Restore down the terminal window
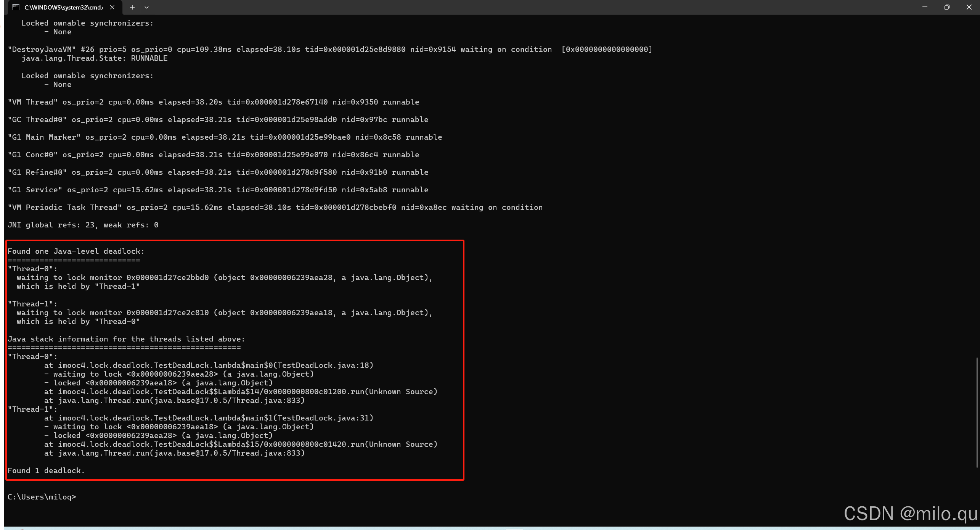Screen dimensions: 980x530 pyautogui.click(x=947, y=7)
